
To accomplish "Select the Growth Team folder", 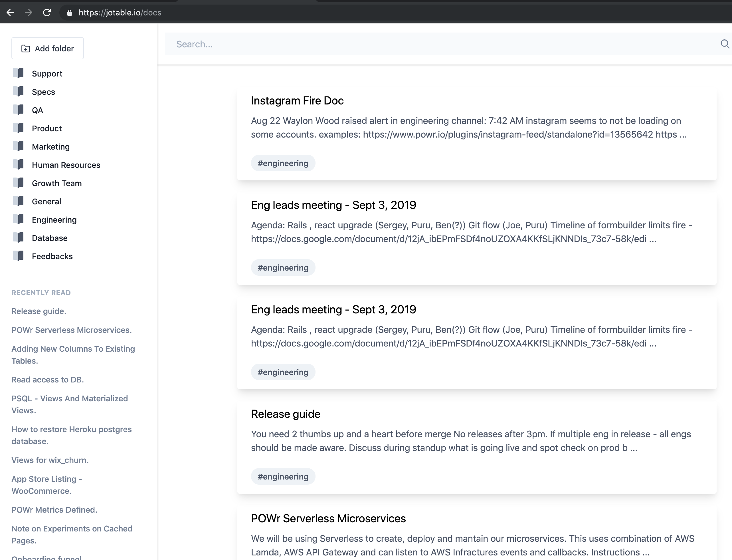I will 57,183.
